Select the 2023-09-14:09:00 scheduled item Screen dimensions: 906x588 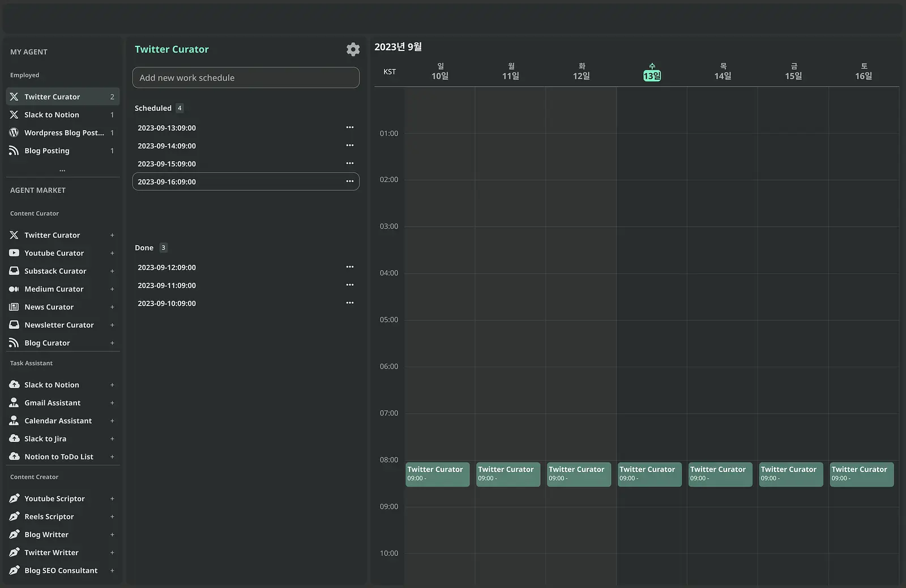(246, 146)
